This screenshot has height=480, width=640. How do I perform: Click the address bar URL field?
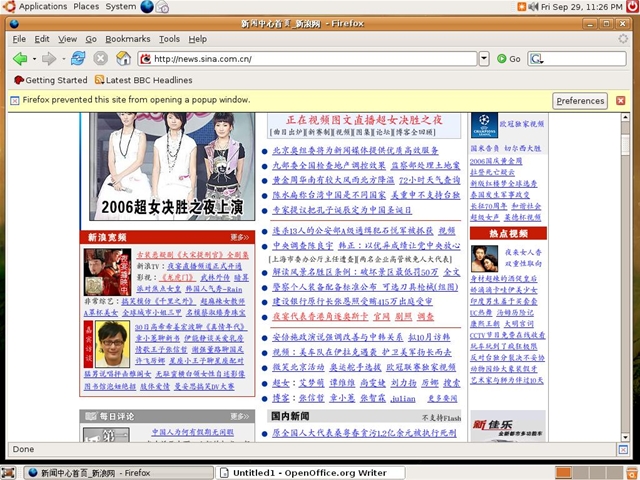(x=307, y=59)
